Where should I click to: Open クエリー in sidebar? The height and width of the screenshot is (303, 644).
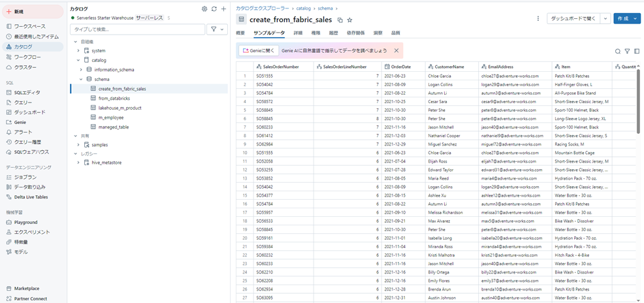(x=33, y=103)
